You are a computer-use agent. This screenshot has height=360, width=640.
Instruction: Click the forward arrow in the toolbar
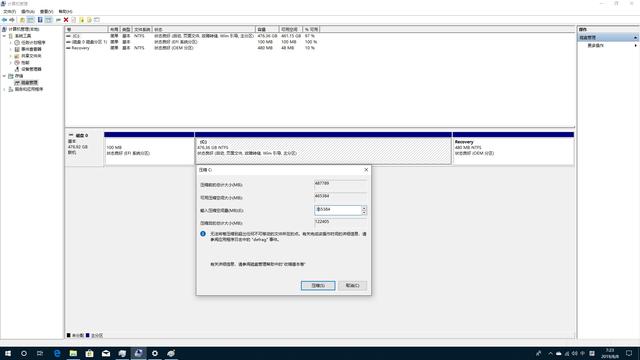pos(12,20)
